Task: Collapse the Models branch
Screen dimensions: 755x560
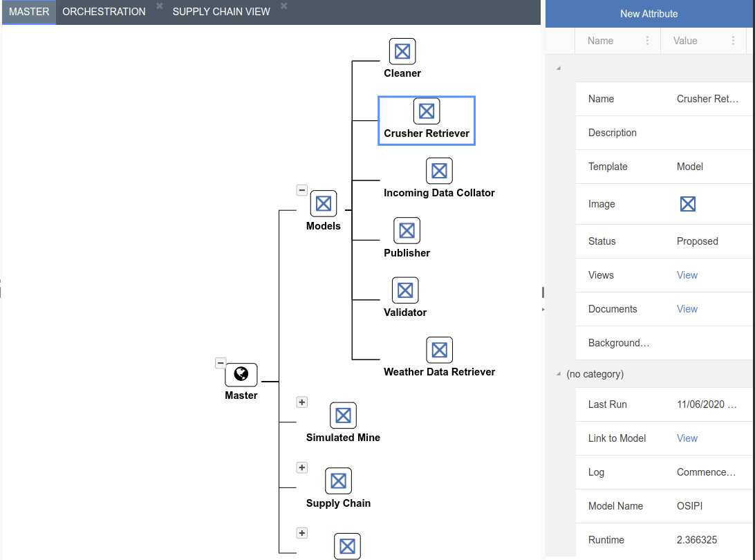Action: point(301,190)
